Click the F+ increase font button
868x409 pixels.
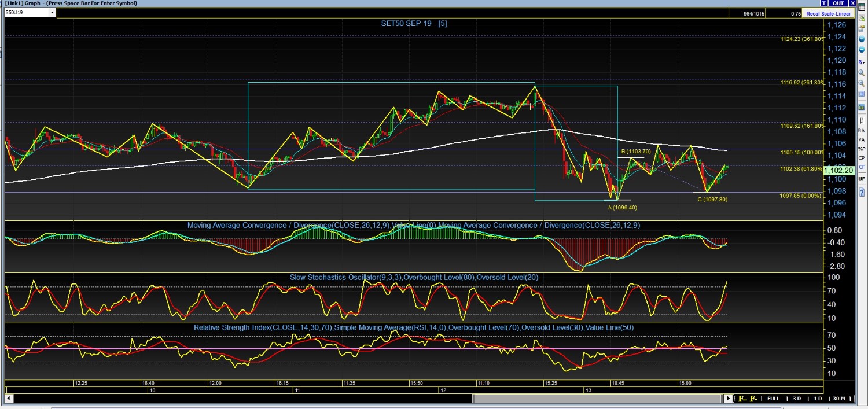click(x=742, y=399)
